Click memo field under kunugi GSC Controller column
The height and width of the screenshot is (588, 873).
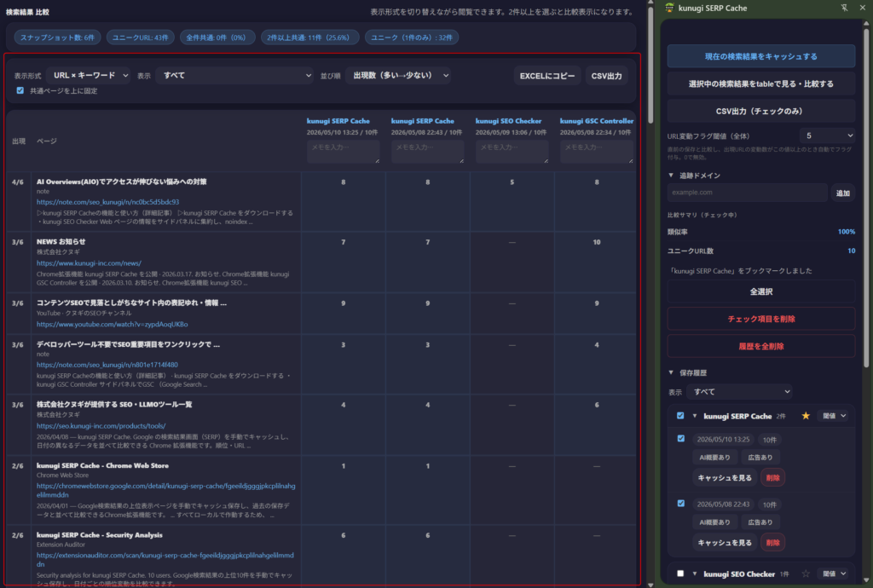click(x=596, y=152)
